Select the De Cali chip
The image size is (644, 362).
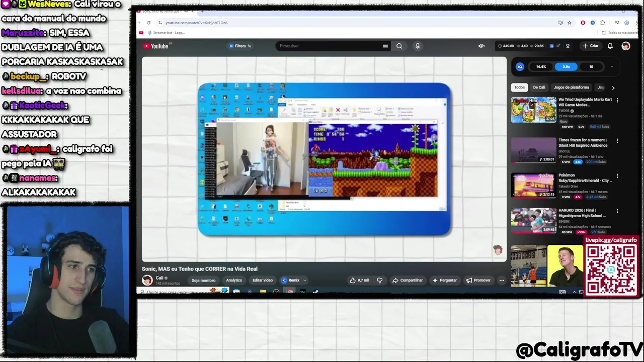539,87
